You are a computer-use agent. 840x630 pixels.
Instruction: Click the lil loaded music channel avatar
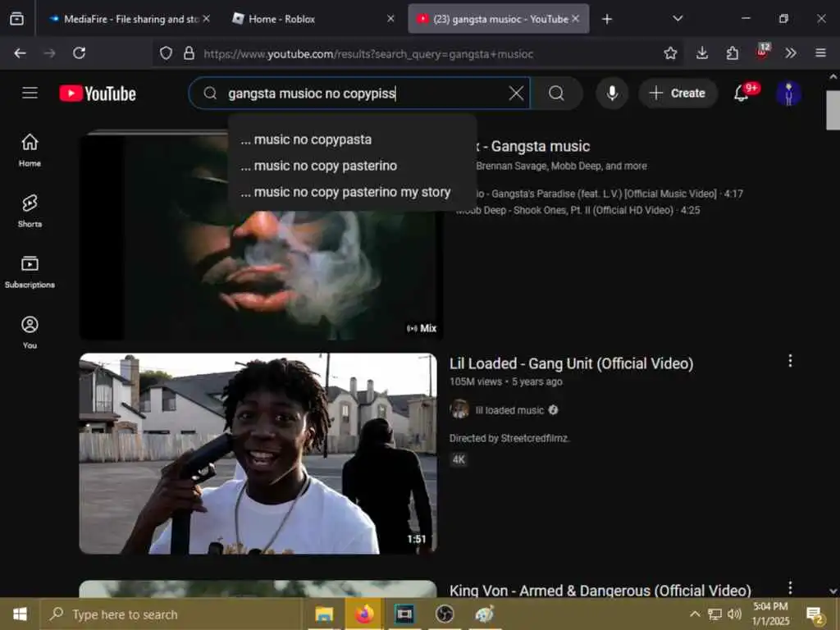(x=459, y=410)
